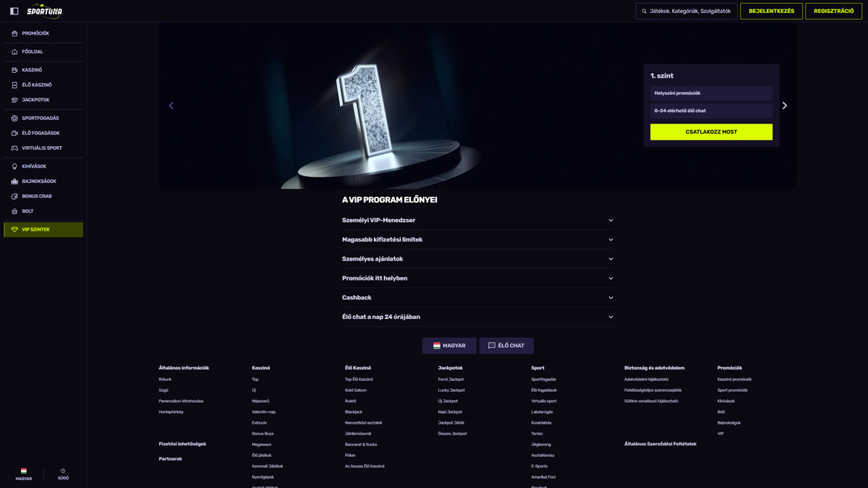The image size is (868, 488).
Task: Open Magyar language selector in sidebar
Action: point(24,474)
